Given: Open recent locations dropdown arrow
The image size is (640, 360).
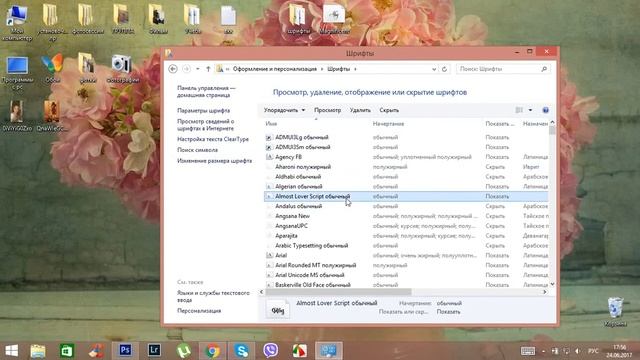Looking at the screenshot, I should click(198, 69).
